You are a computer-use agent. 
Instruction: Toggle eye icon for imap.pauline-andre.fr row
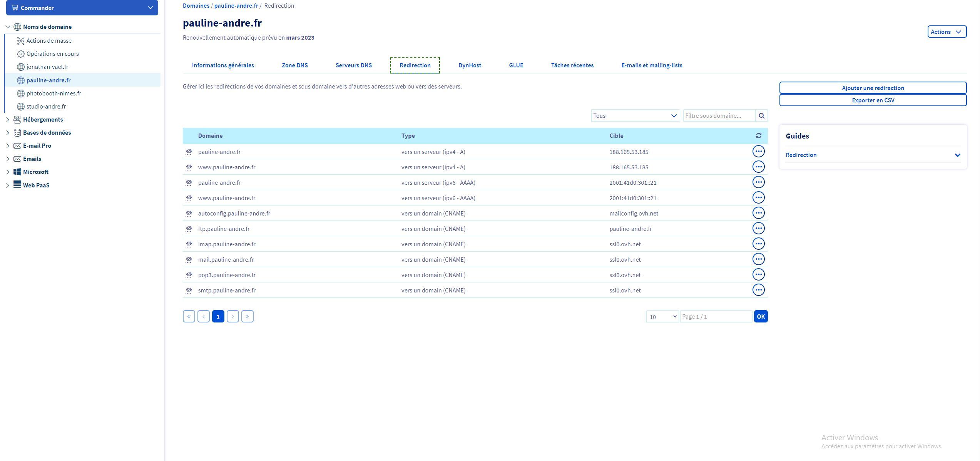point(189,244)
